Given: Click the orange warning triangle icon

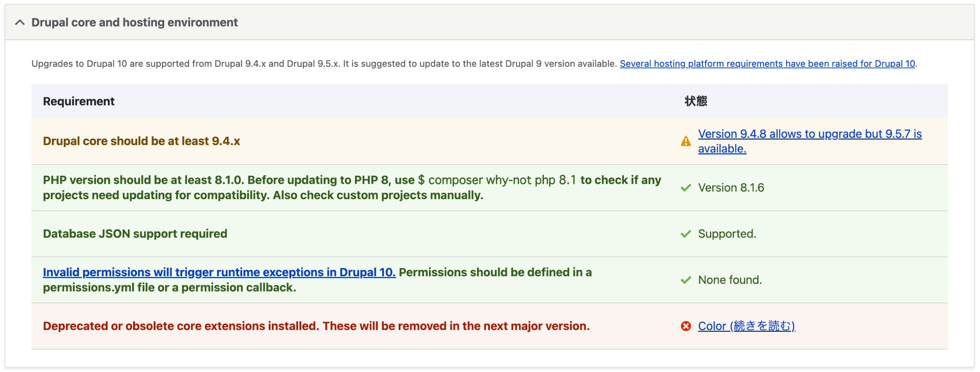Looking at the screenshot, I should pyautogui.click(x=686, y=141).
